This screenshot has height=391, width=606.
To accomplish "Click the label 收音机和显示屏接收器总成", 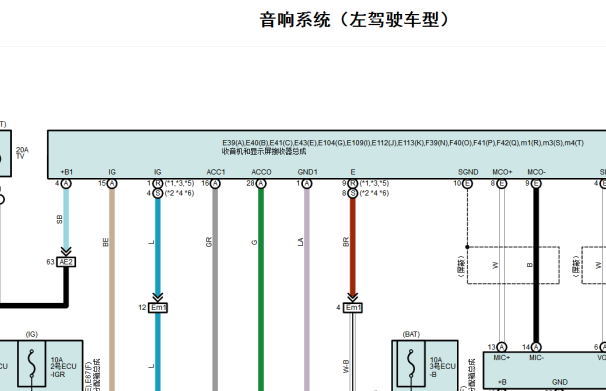I will coord(264,151).
